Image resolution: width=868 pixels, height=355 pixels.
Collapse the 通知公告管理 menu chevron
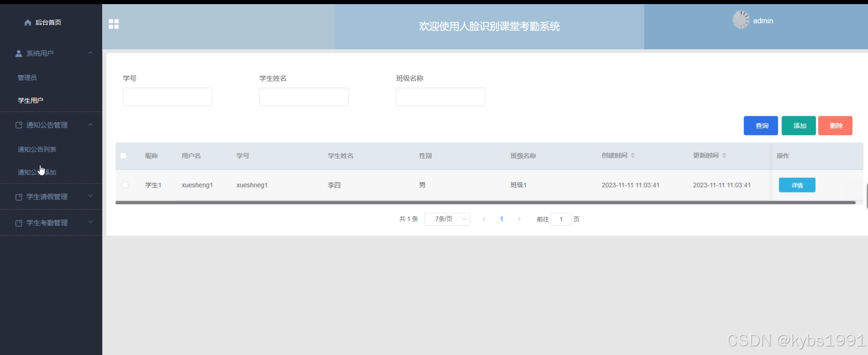tap(90, 125)
